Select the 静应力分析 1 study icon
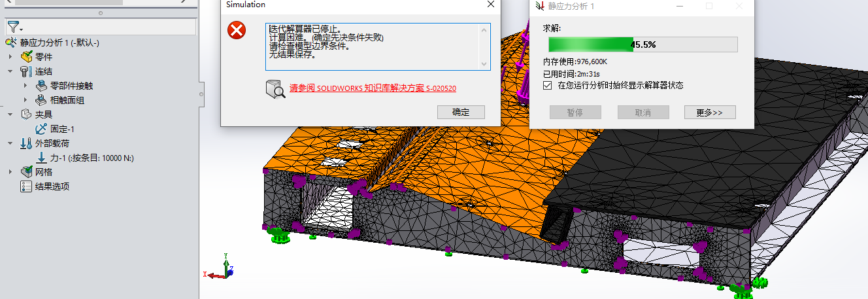 [x=12, y=43]
